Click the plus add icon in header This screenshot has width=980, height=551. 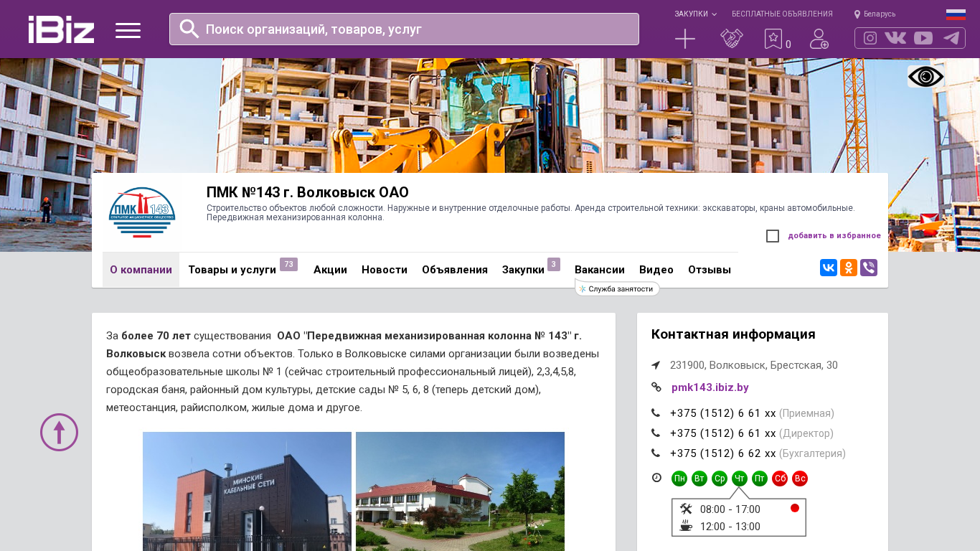(x=685, y=39)
